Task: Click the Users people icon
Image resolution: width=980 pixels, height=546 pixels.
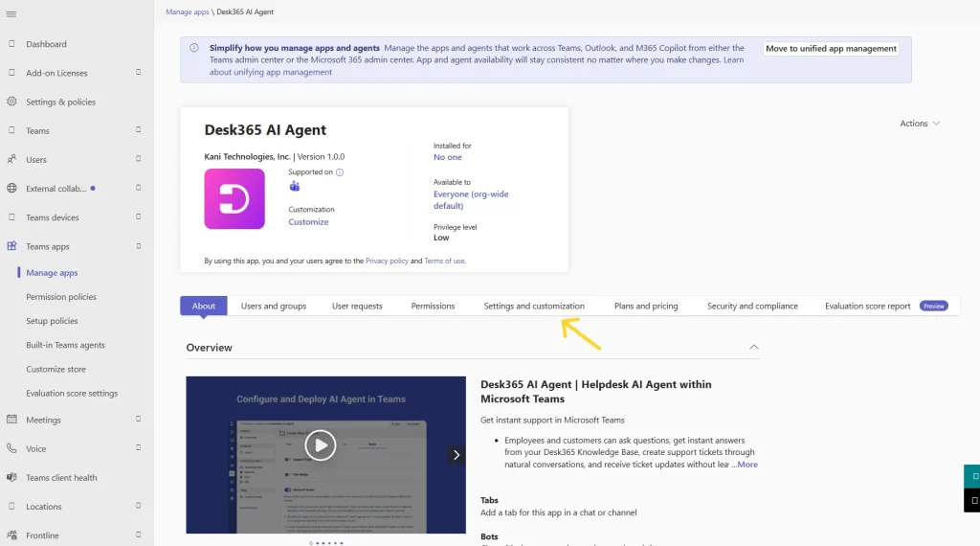Action: (11, 159)
